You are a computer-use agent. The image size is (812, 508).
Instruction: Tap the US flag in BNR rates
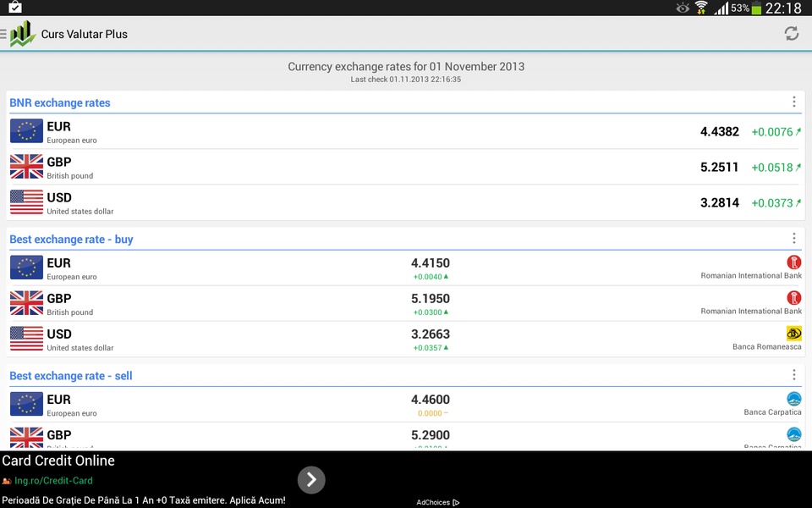pos(26,202)
